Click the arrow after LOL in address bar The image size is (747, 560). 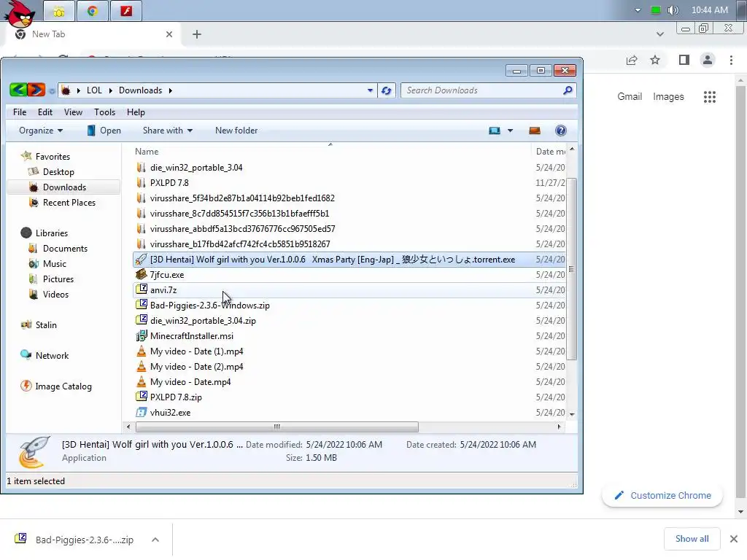click(111, 90)
